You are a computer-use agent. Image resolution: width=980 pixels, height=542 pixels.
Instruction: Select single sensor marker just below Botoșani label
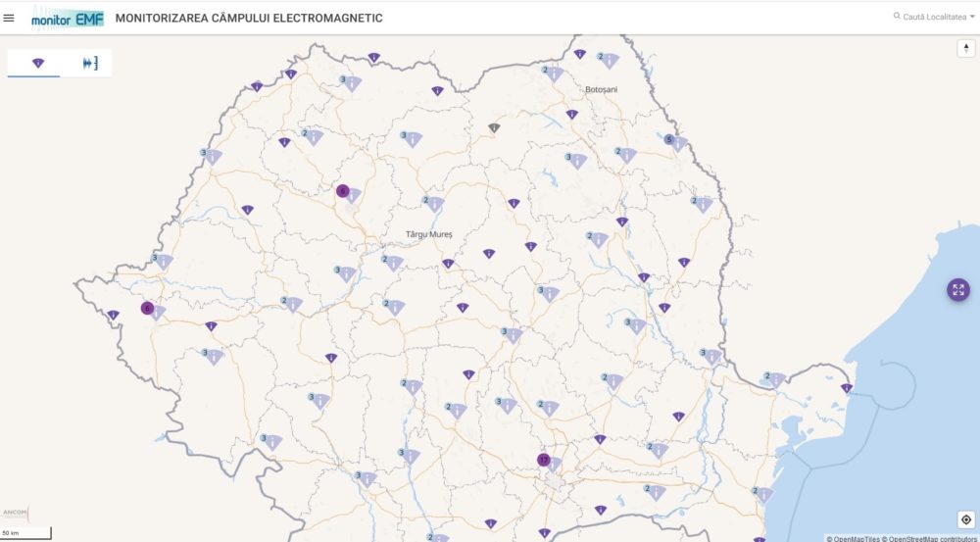(x=572, y=114)
